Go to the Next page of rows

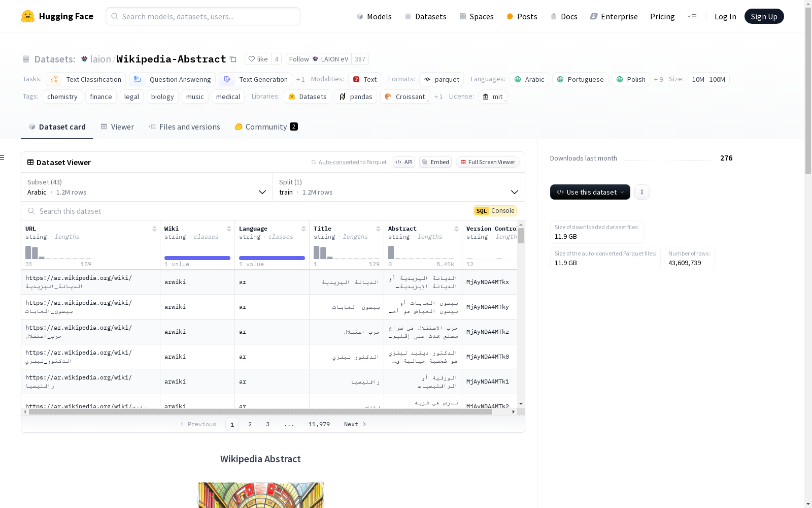tap(355, 424)
